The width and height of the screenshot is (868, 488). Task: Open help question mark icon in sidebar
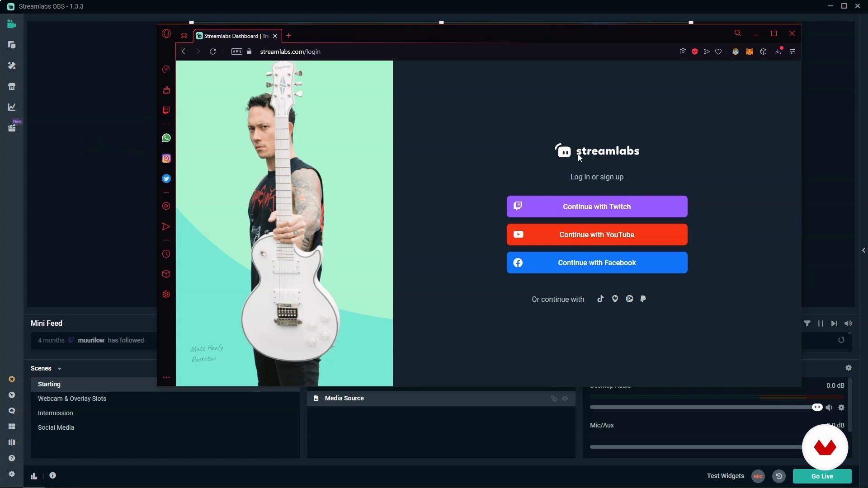tap(12, 458)
